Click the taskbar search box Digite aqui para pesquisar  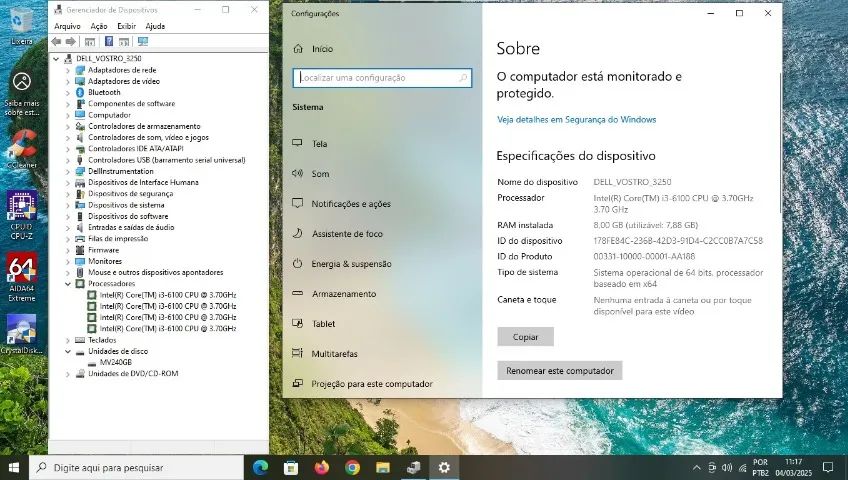(136, 468)
